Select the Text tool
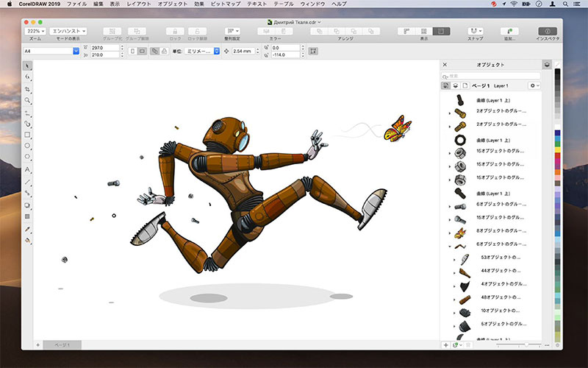 (27, 170)
